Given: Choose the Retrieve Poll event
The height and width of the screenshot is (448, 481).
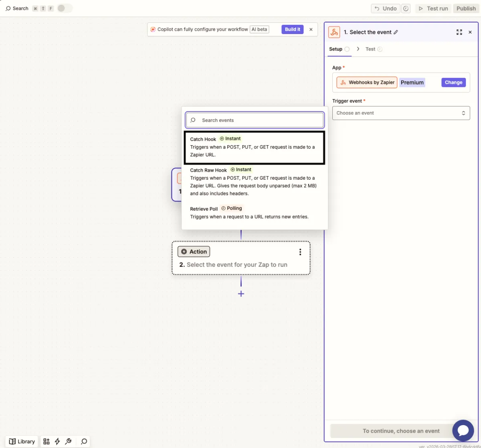Looking at the screenshot, I should 255,213.
